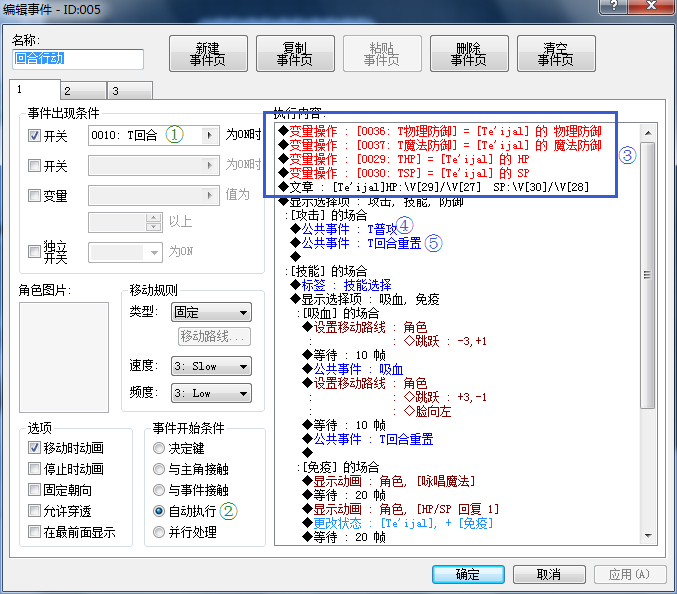Confirm with the 确定 button
The width and height of the screenshot is (677, 594).
tap(468, 574)
